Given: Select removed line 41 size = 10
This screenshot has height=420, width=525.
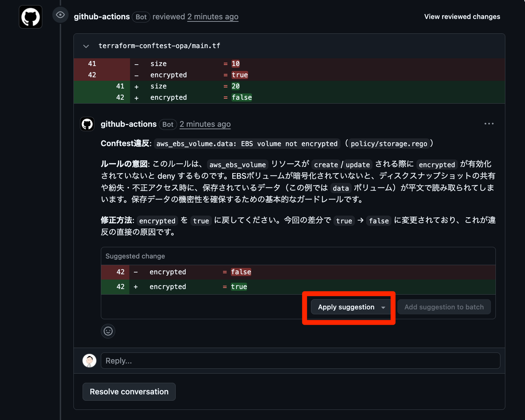Looking at the screenshot, I should (x=289, y=64).
